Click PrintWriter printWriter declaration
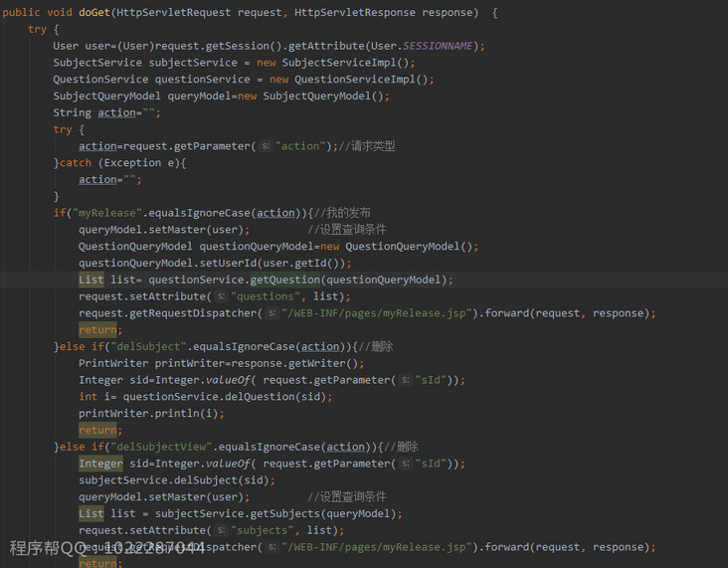Viewport: 728px width, 568px height. point(221,364)
